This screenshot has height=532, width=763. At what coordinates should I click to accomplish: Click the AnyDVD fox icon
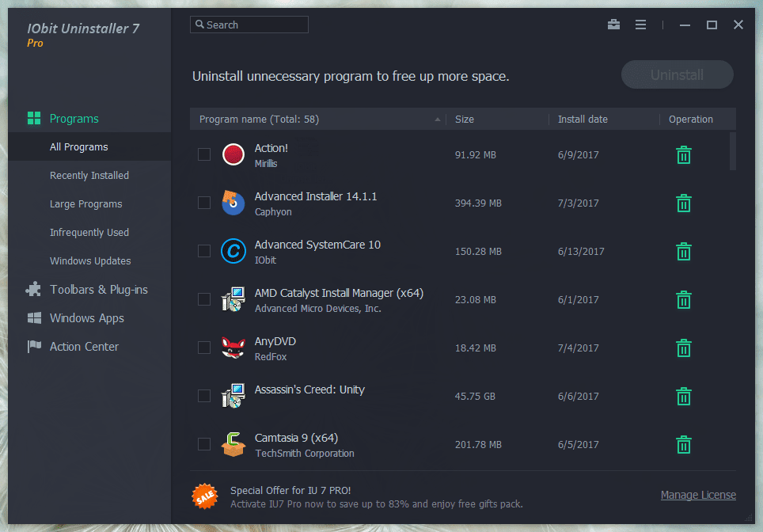(233, 348)
